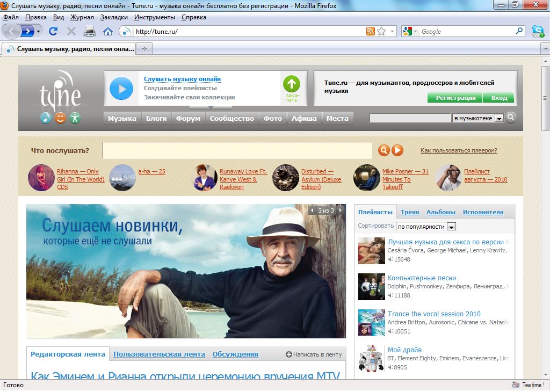Click the bookmark star in address bar
550x392 pixels.
[381, 32]
